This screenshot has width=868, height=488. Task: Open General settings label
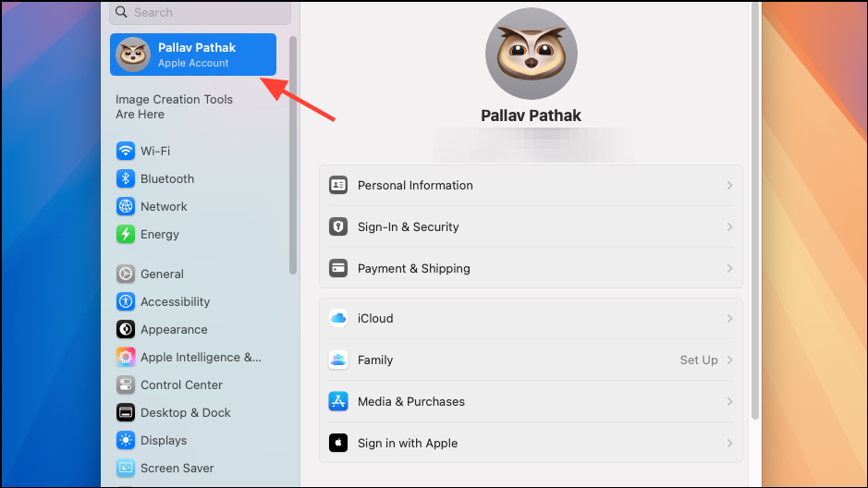coord(162,274)
